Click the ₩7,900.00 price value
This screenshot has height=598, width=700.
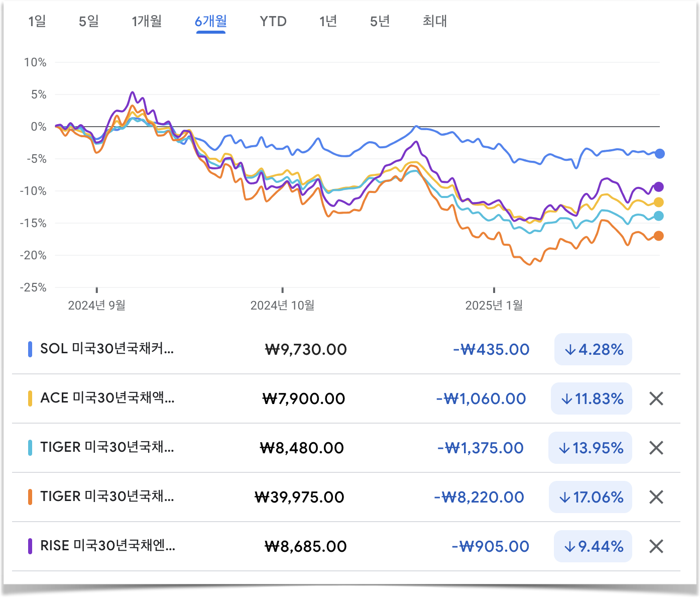[x=304, y=398]
